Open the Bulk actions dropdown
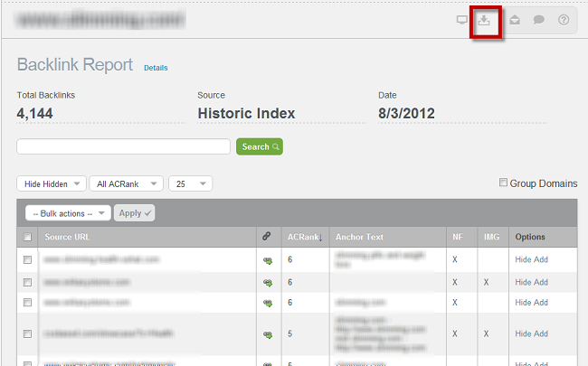This screenshot has height=366, width=588. (68, 213)
